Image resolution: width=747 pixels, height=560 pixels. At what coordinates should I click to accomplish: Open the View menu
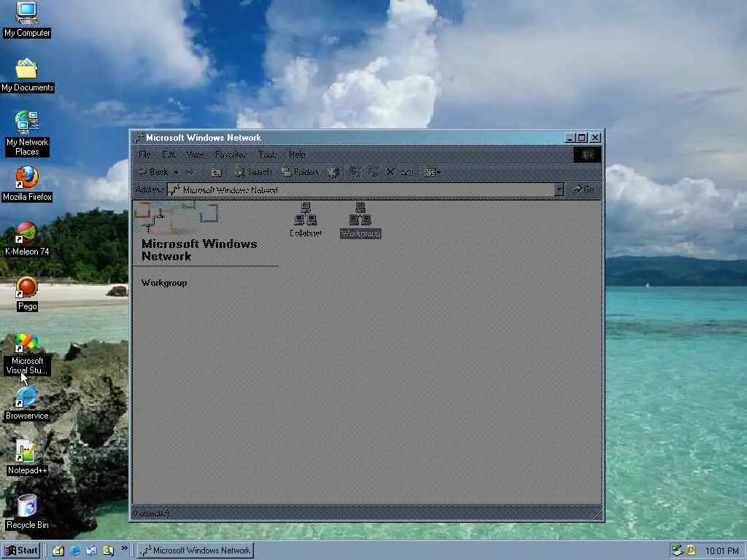(x=195, y=155)
